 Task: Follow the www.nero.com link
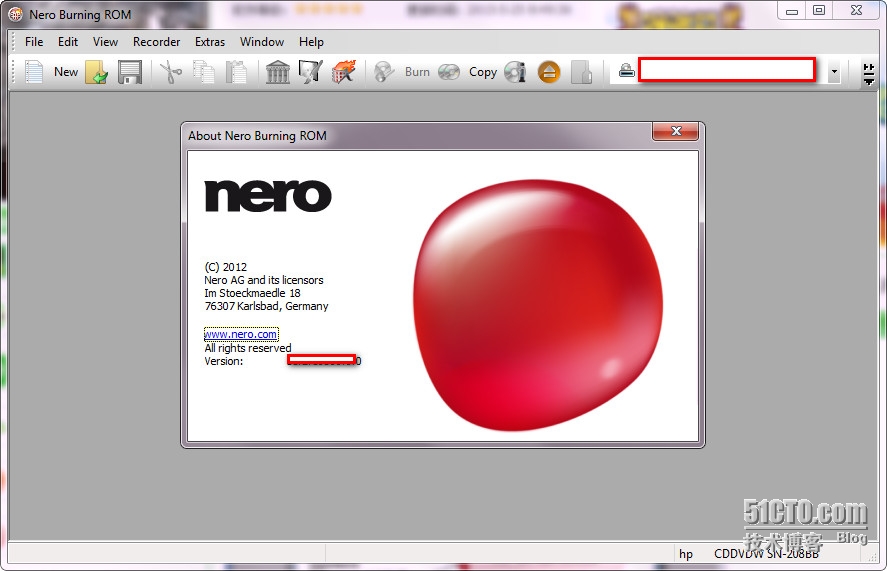tap(241, 334)
